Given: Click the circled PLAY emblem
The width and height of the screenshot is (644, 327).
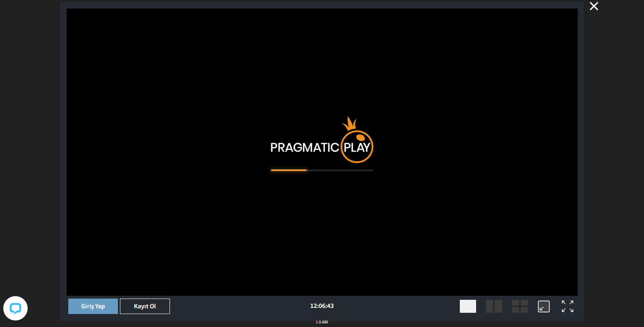Looking at the screenshot, I should pos(357,147).
